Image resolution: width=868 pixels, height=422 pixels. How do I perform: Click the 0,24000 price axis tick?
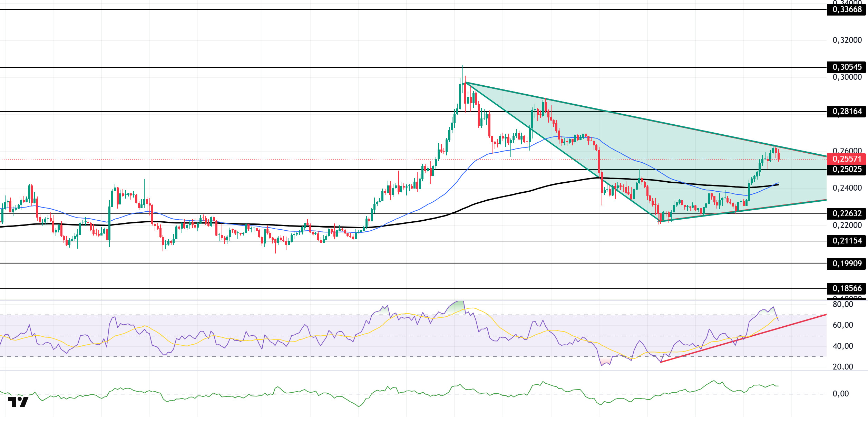pos(847,188)
